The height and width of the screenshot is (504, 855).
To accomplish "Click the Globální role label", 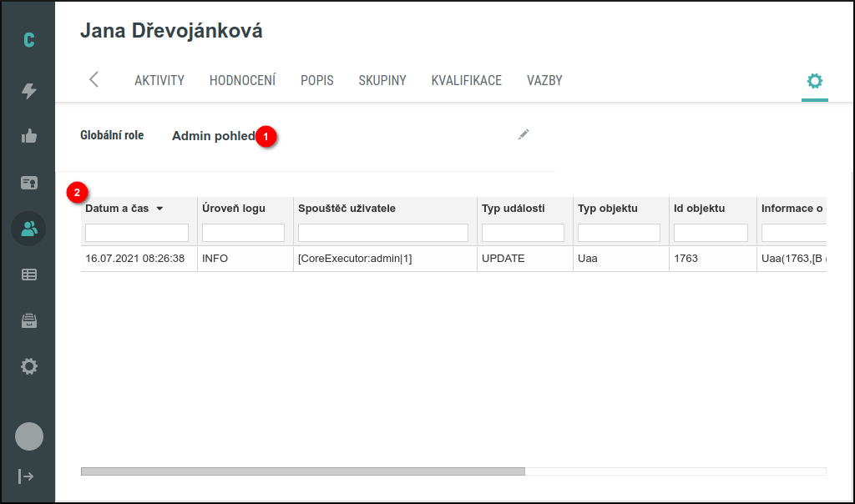I will pyautogui.click(x=112, y=135).
